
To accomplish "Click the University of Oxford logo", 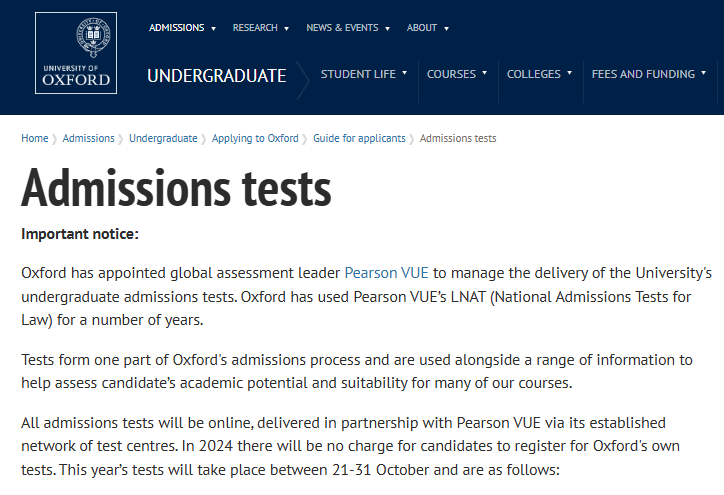I will pyautogui.click(x=76, y=53).
